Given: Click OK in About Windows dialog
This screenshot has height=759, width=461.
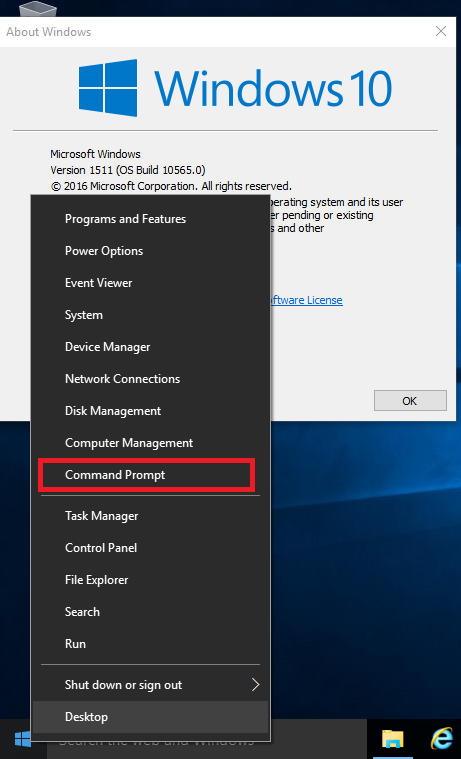Looking at the screenshot, I should pos(410,401).
